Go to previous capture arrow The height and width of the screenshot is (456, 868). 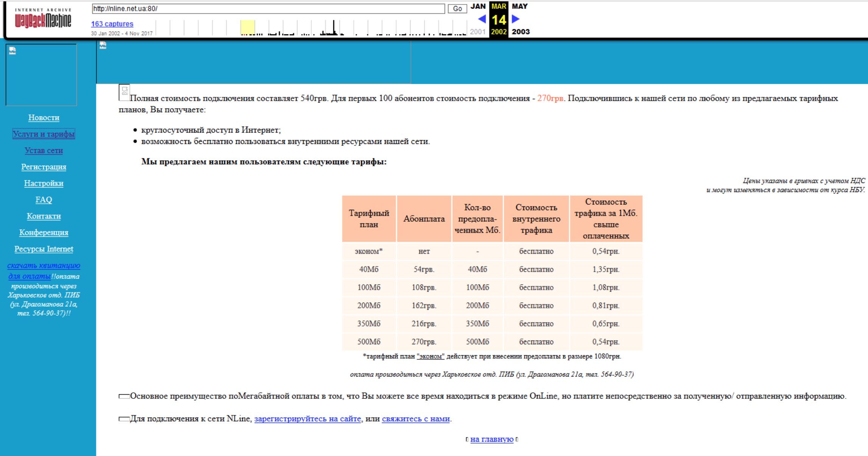point(482,19)
